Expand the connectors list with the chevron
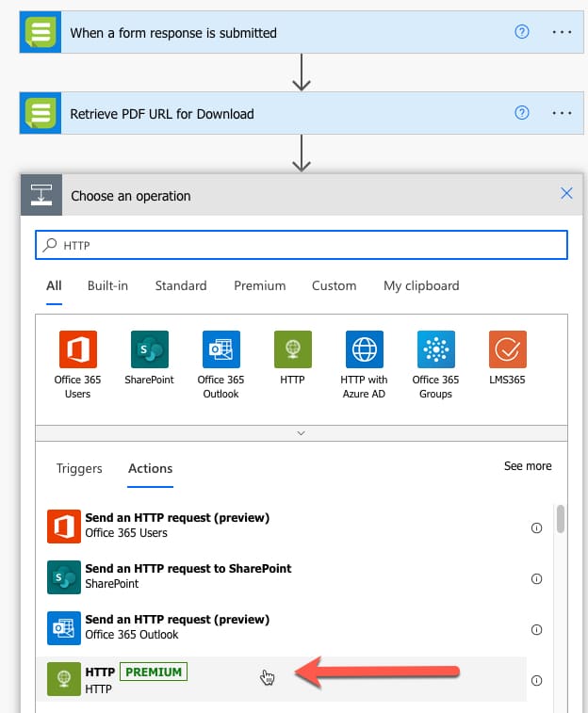This screenshot has width=588, height=713. 301,433
